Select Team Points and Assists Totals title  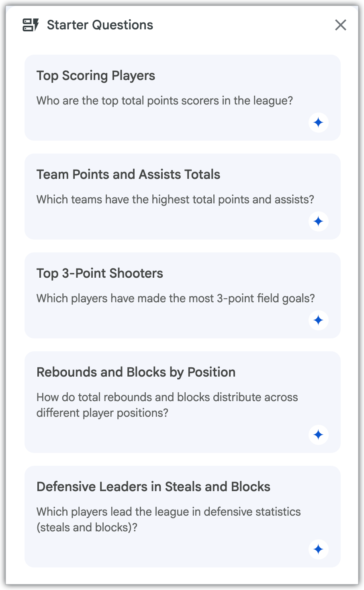(x=128, y=174)
